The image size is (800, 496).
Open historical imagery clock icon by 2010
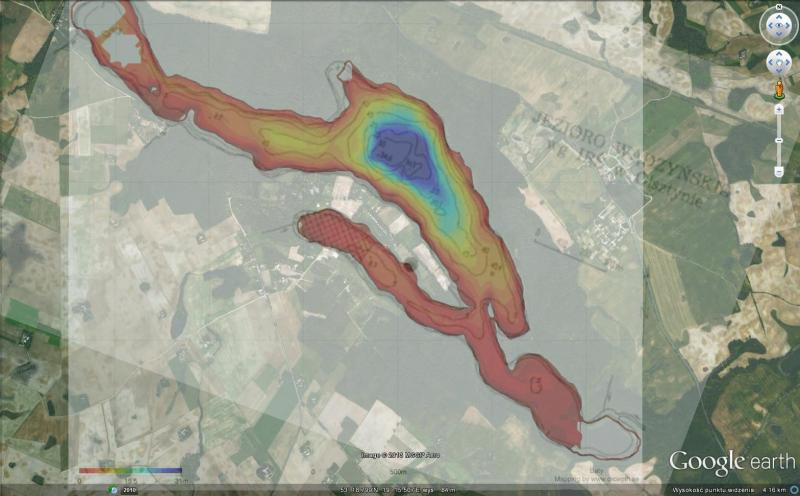[x=111, y=490]
